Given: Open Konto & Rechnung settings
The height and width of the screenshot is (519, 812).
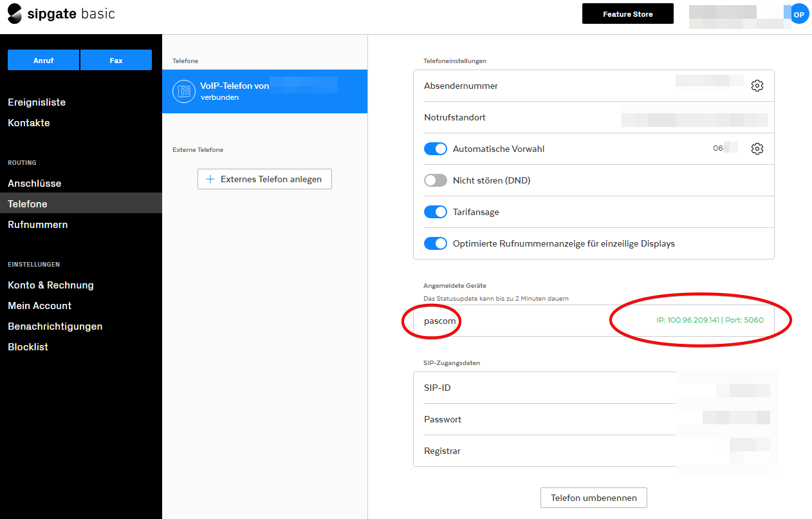Looking at the screenshot, I should [x=51, y=285].
